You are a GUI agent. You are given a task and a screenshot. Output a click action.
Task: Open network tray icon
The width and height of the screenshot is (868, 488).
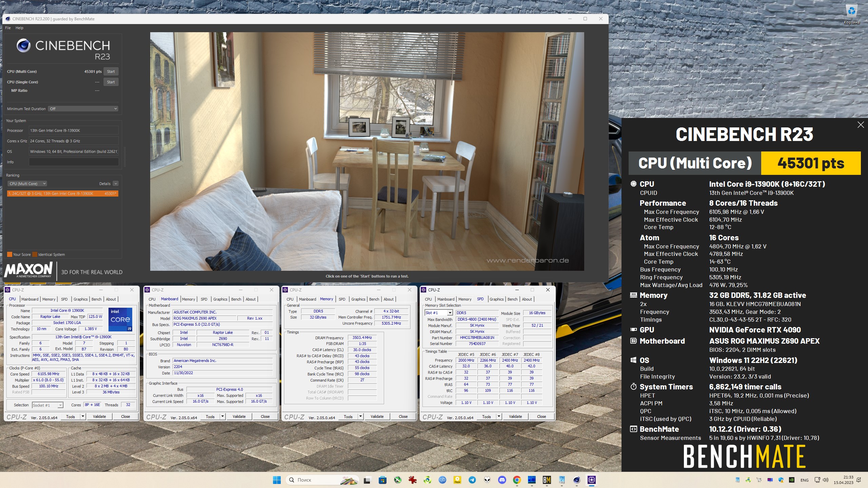[817, 480]
